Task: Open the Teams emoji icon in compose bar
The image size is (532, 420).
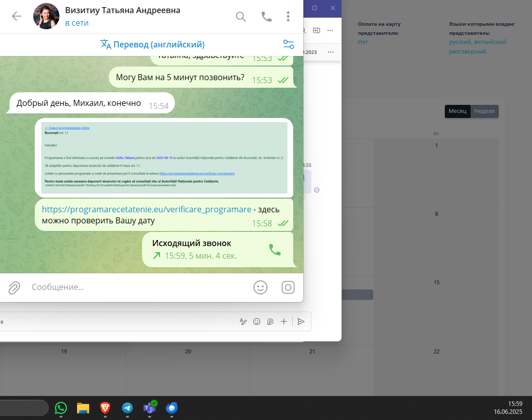Action: pos(257,322)
